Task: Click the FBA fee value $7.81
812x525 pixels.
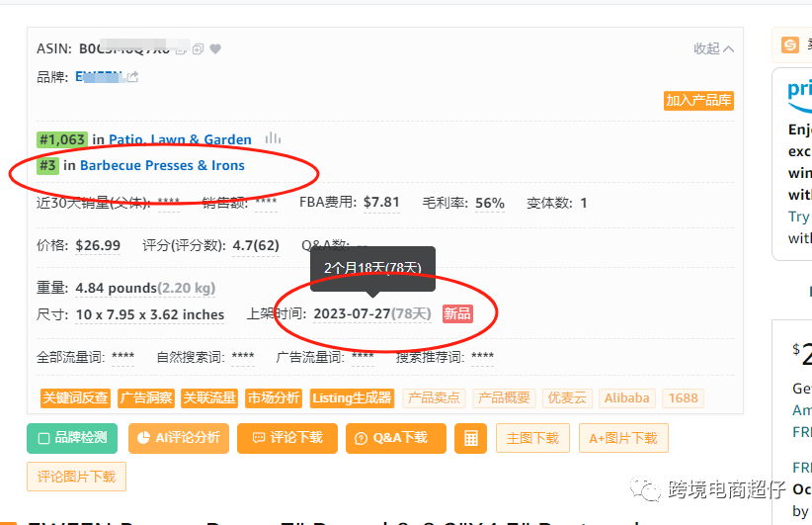Action: click(381, 202)
